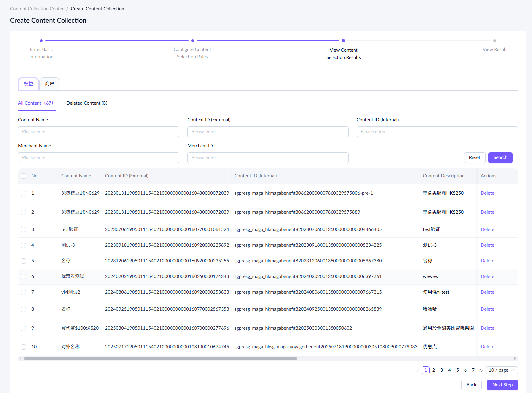Tick the checkbox for row 10
The width and height of the screenshot is (532, 393).
point(23,347)
